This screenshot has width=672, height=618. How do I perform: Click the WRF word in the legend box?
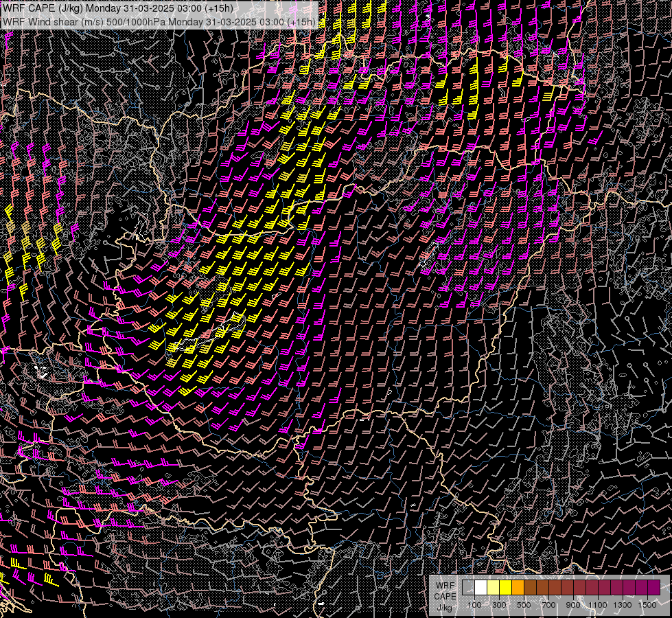[x=445, y=586]
